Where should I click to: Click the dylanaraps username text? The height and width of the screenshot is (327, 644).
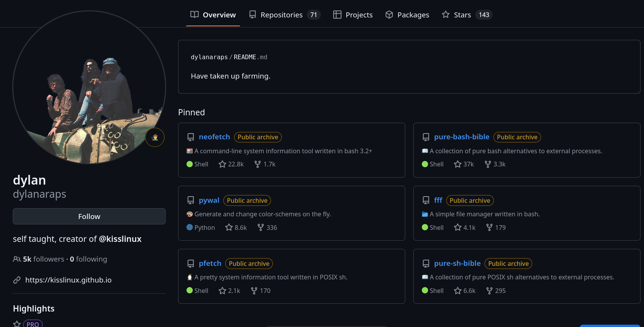click(x=39, y=194)
